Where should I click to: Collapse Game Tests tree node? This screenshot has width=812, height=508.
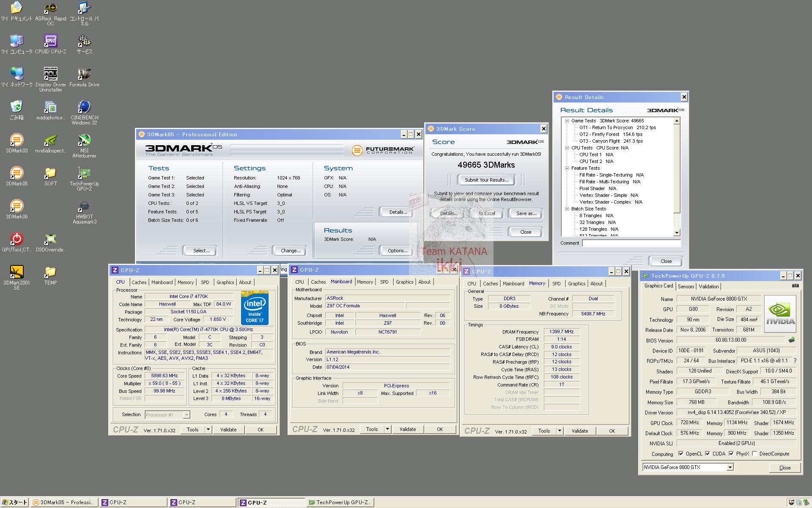[567, 121]
